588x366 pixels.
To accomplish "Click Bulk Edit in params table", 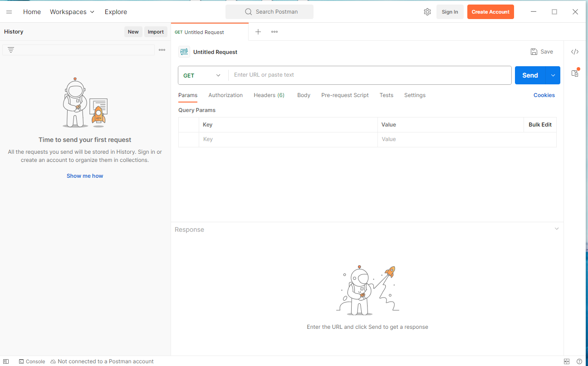I will coord(540,125).
